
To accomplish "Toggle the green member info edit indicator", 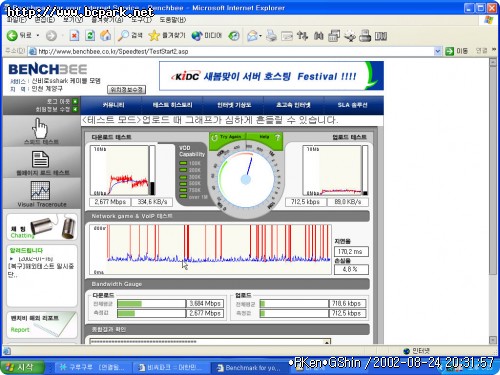I will 75,109.
